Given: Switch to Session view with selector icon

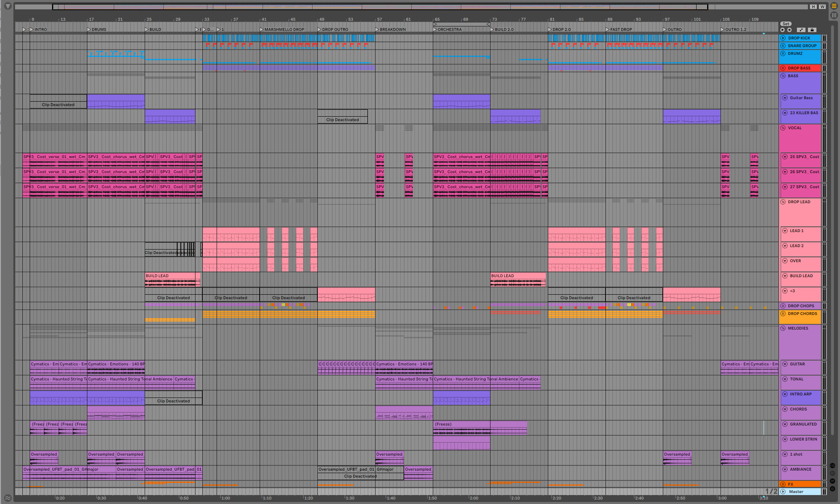Looking at the screenshot, I should (x=834, y=15).
